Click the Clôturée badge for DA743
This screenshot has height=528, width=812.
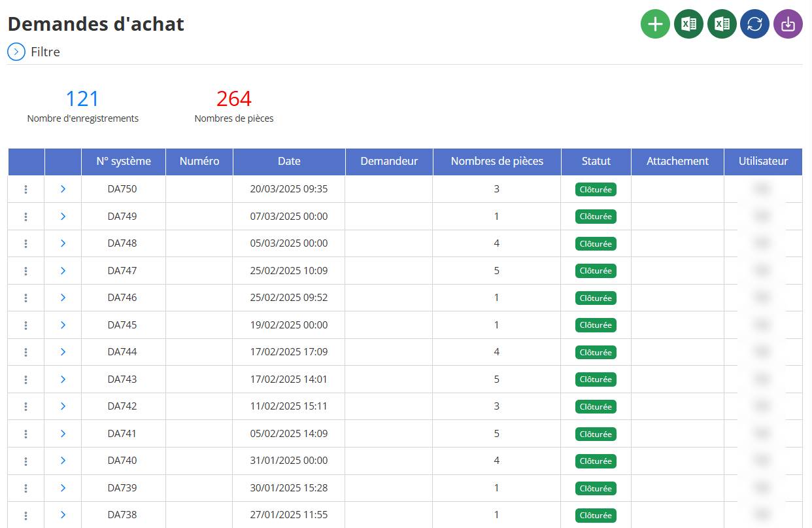596,379
